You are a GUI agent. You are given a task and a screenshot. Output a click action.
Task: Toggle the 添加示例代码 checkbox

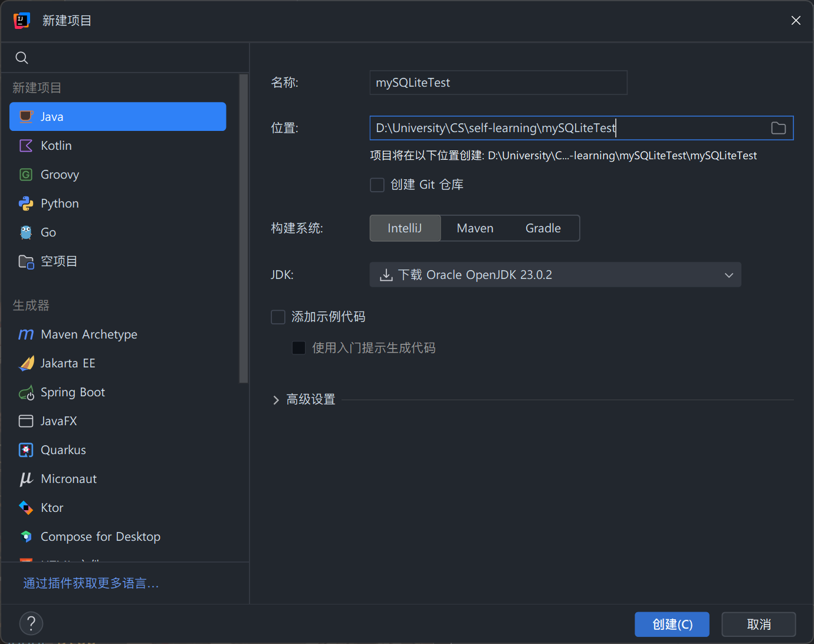click(x=278, y=317)
